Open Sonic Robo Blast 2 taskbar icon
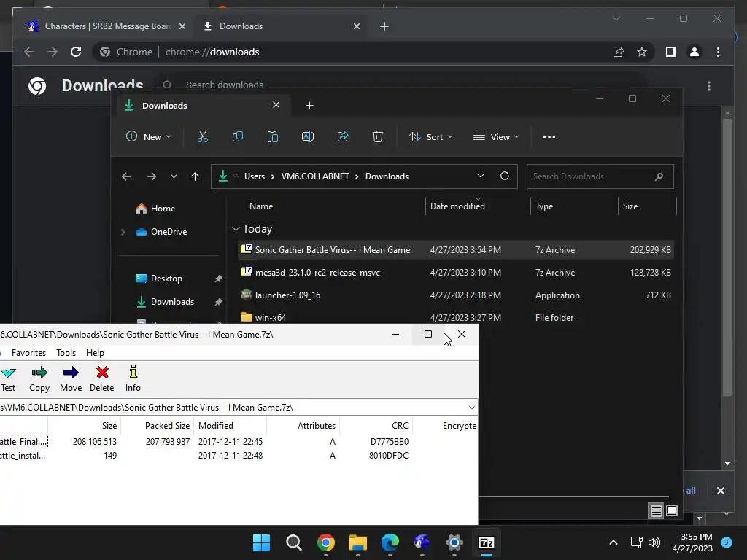The height and width of the screenshot is (560, 747). [422, 542]
